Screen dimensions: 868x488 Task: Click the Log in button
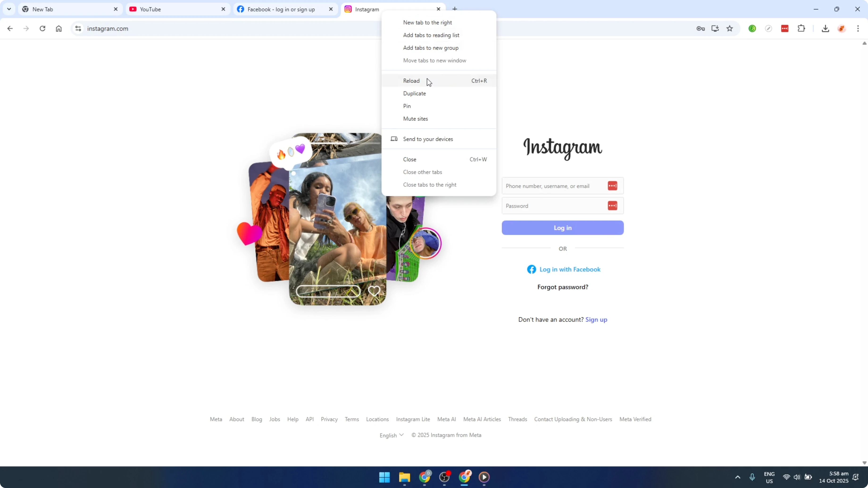pos(562,228)
